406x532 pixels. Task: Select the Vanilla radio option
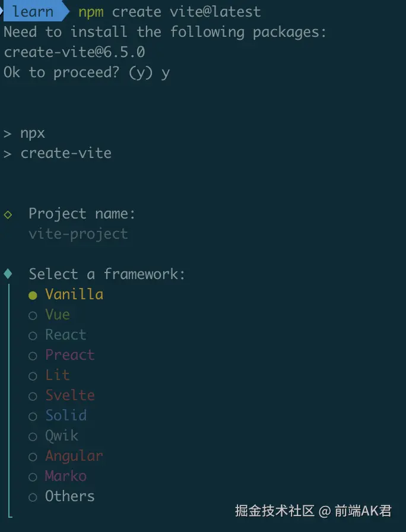click(33, 295)
